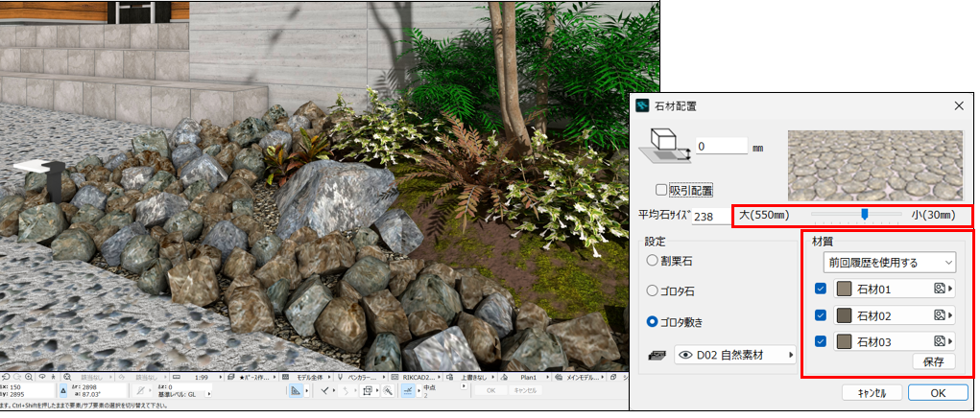The width and height of the screenshot is (980, 418).
Task: Click the snap midpoint icon
Action: click(x=408, y=391)
